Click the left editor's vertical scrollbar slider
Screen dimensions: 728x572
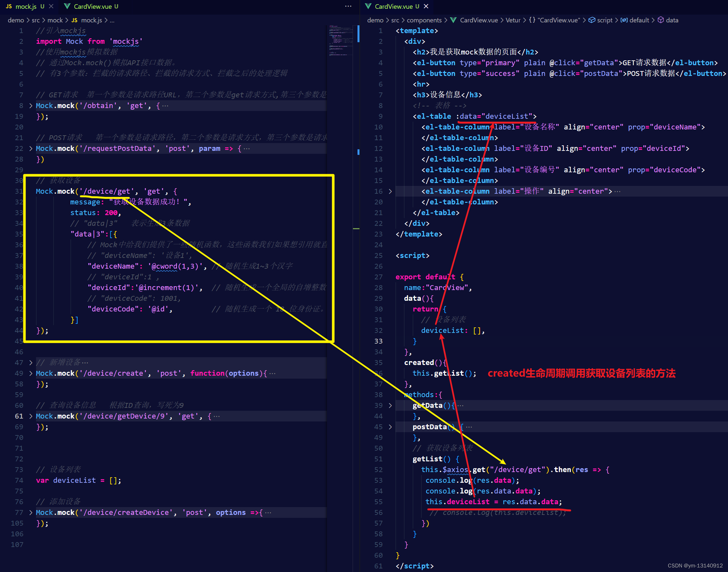[358, 34]
